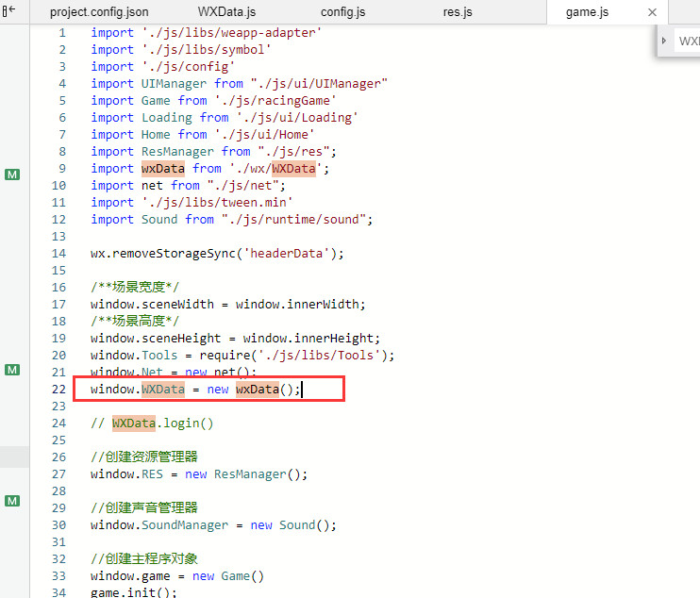Click './js/ui/Home' path on line 7
700x598 pixels.
tap(264, 134)
